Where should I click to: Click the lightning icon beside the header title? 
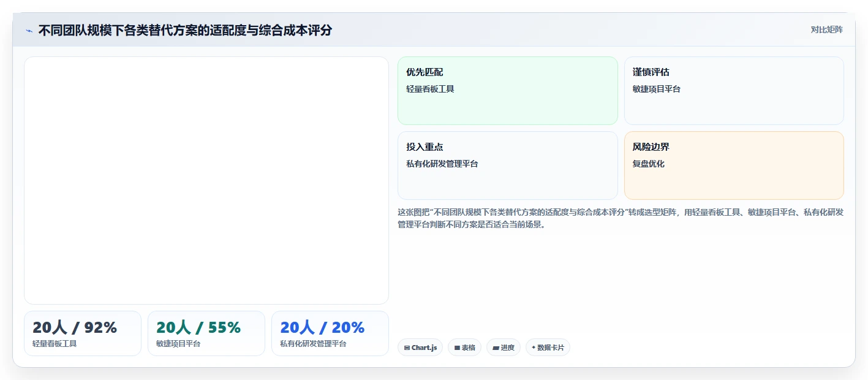pos(29,31)
